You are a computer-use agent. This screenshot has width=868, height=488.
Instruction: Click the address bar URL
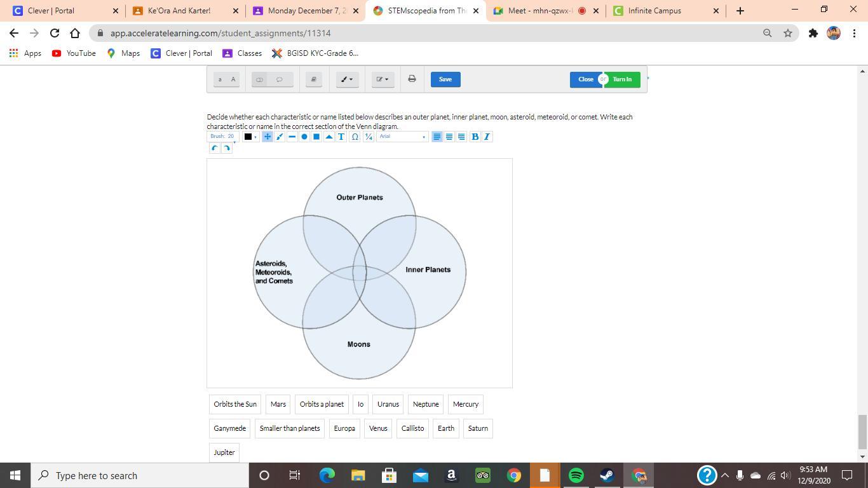pos(220,33)
